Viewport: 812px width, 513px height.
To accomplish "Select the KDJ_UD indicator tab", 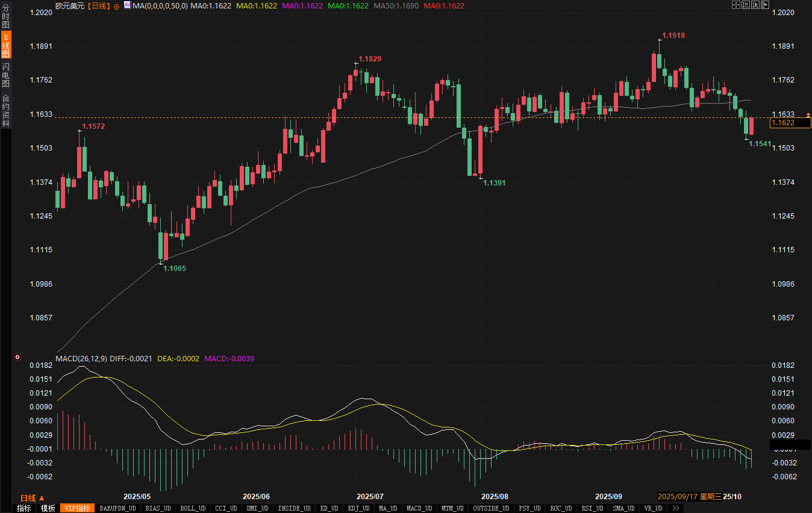I will click(x=360, y=508).
